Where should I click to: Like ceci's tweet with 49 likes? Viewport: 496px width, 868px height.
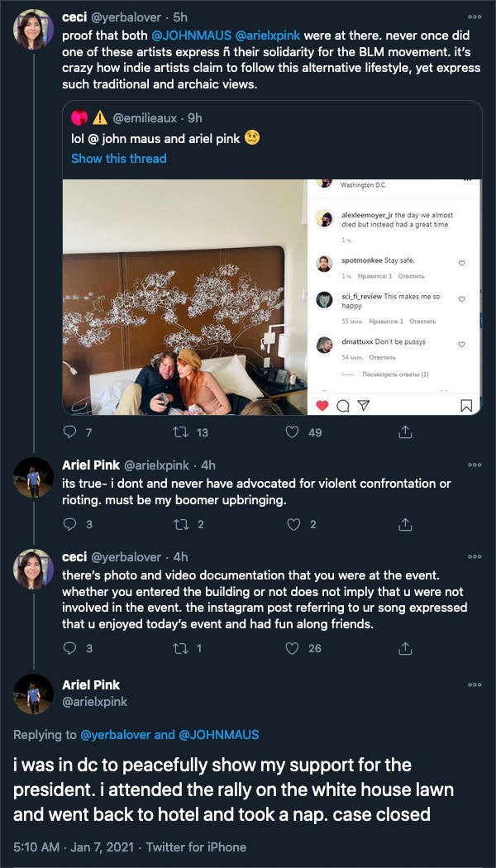292,432
